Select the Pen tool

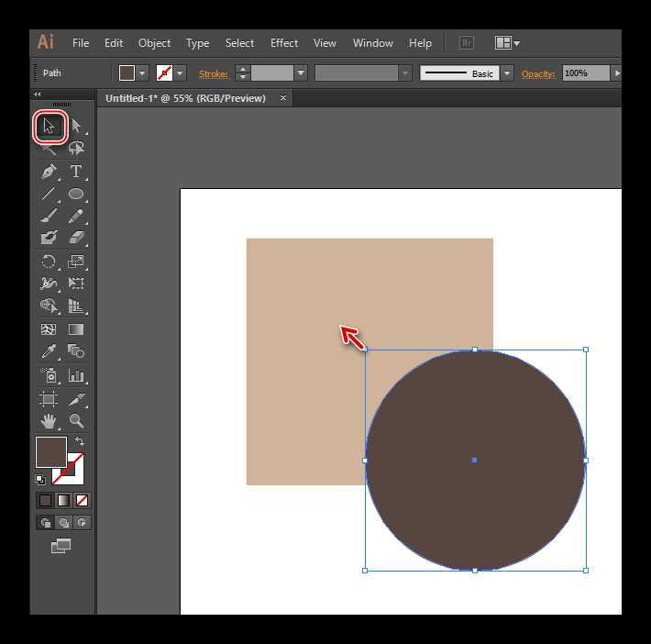click(49, 172)
